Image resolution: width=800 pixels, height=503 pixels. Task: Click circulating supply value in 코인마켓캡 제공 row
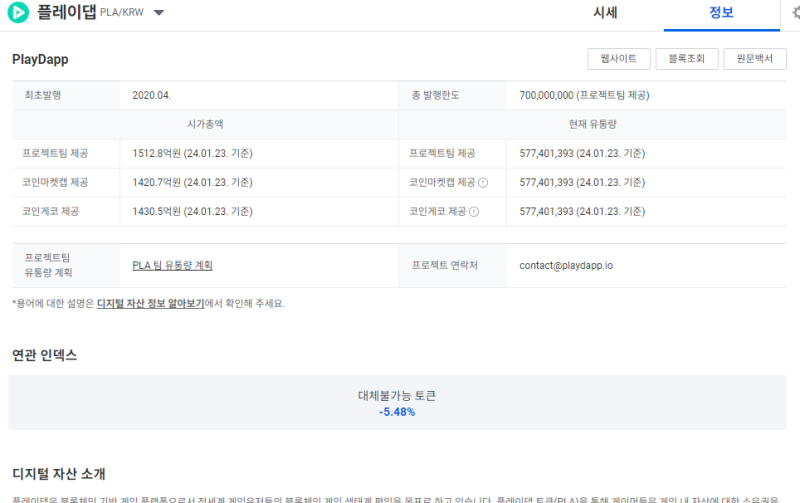point(582,183)
